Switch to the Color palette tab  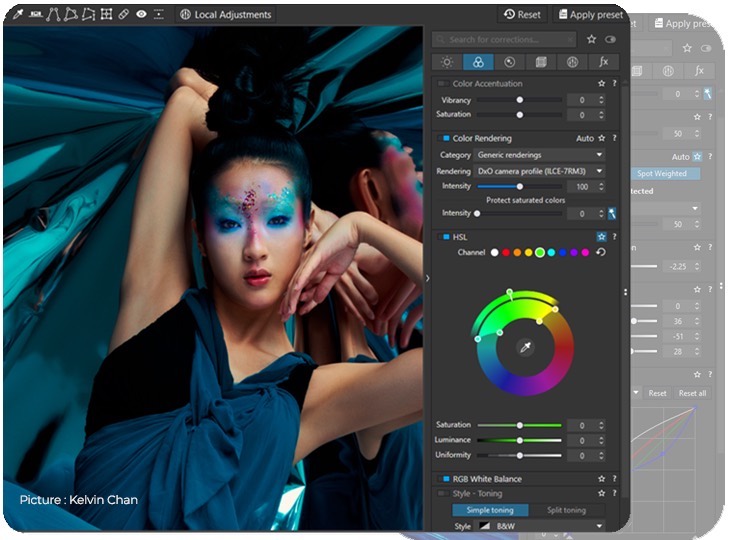click(478, 62)
